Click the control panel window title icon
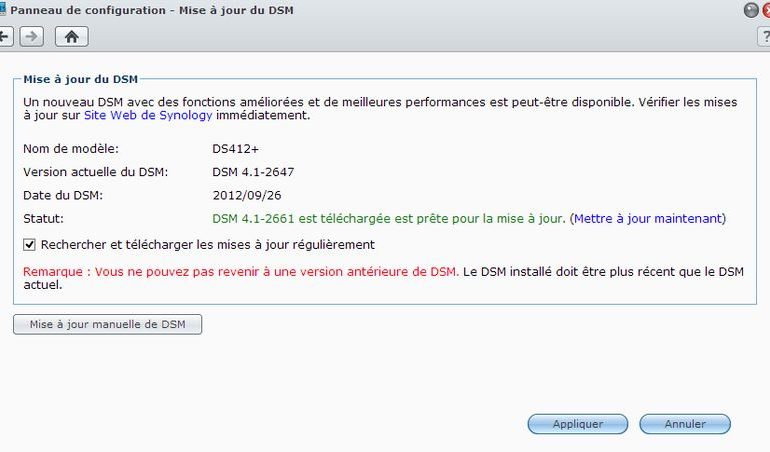 click(2, 10)
